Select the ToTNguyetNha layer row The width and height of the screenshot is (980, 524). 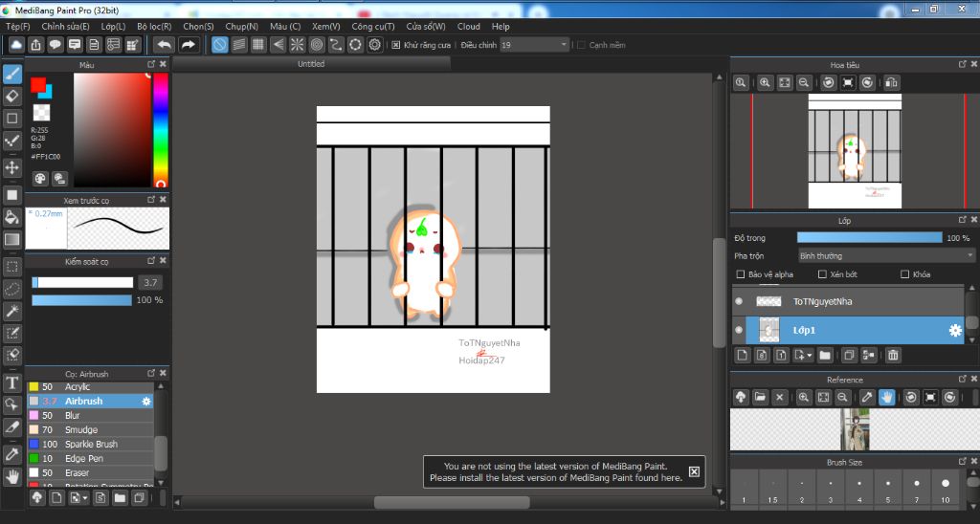tap(848, 301)
